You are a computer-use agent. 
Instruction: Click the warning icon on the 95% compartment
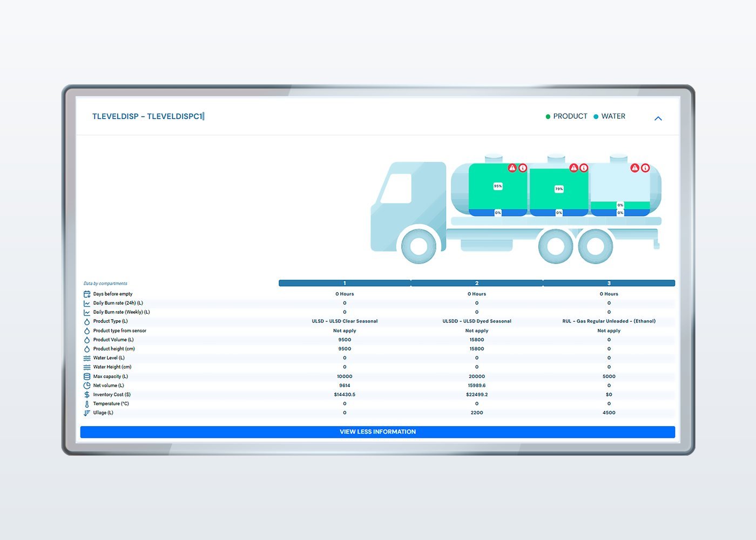point(512,168)
